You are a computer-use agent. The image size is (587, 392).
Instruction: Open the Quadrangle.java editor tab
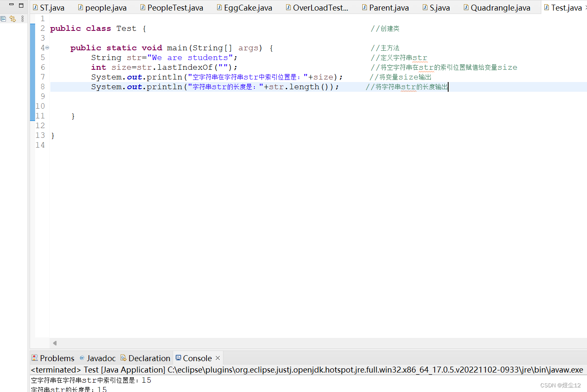coord(497,7)
